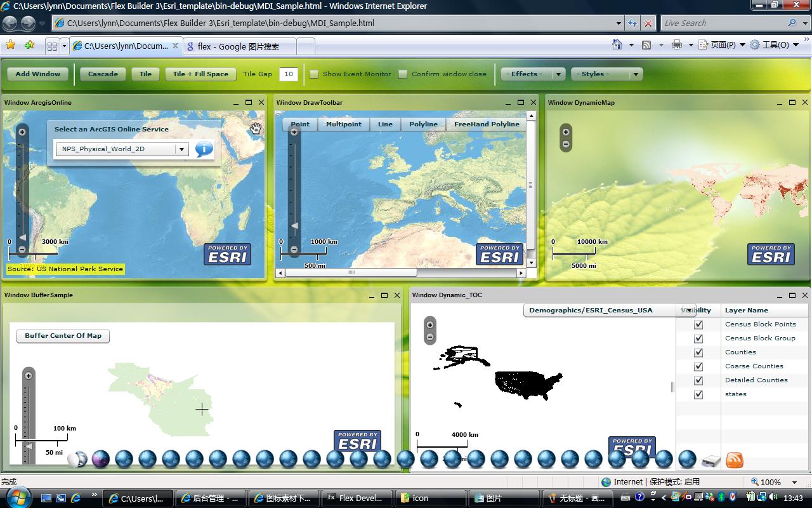Click the info icon in ArcgisOnline window
Screen dimensions: 812x508
pyautogui.click(x=204, y=150)
